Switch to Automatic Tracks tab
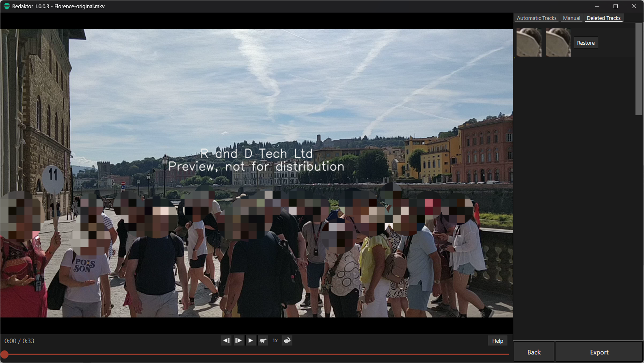644x363 pixels. click(536, 18)
